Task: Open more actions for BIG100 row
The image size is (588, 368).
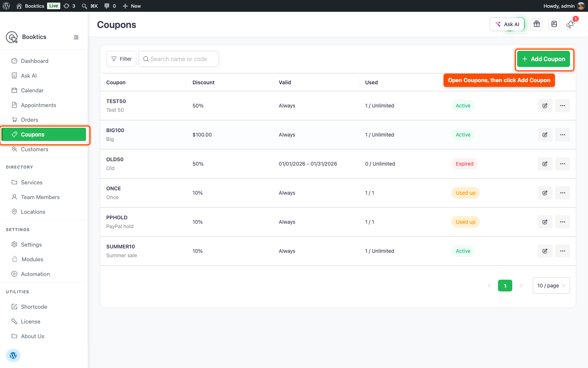Action: pyautogui.click(x=562, y=135)
